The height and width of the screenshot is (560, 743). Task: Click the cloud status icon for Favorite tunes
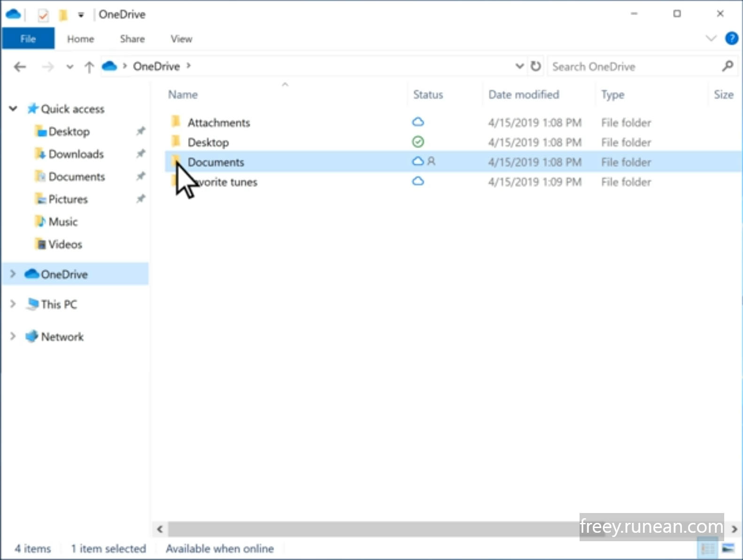point(418,181)
